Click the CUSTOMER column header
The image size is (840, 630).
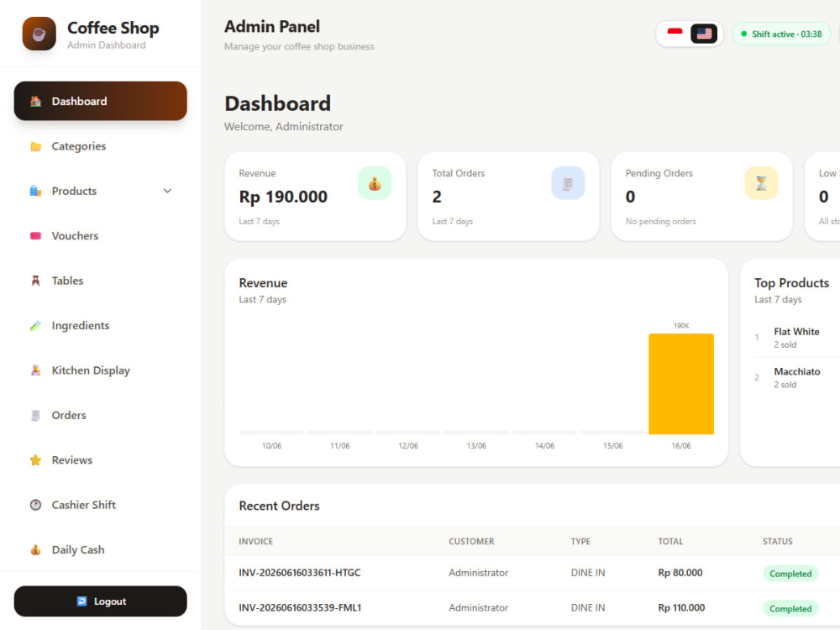pos(471,541)
